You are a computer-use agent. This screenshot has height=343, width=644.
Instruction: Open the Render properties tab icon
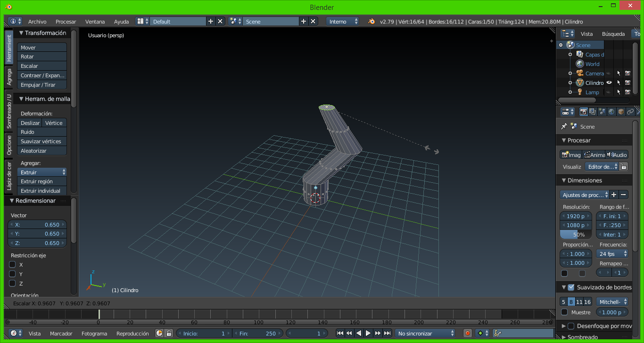coord(584,112)
